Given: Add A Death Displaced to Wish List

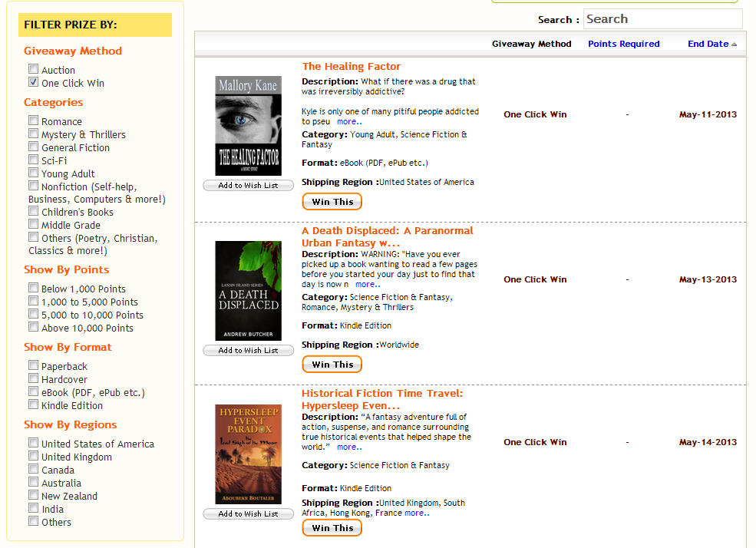Looking at the screenshot, I should tap(248, 350).
